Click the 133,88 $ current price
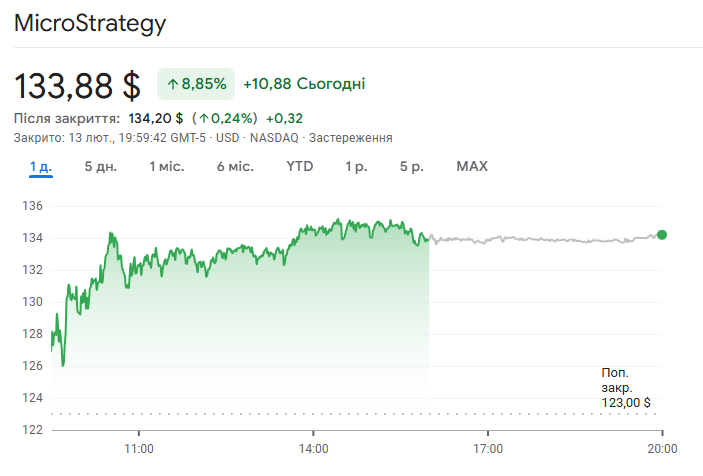The image size is (703, 476). pyautogui.click(x=77, y=86)
